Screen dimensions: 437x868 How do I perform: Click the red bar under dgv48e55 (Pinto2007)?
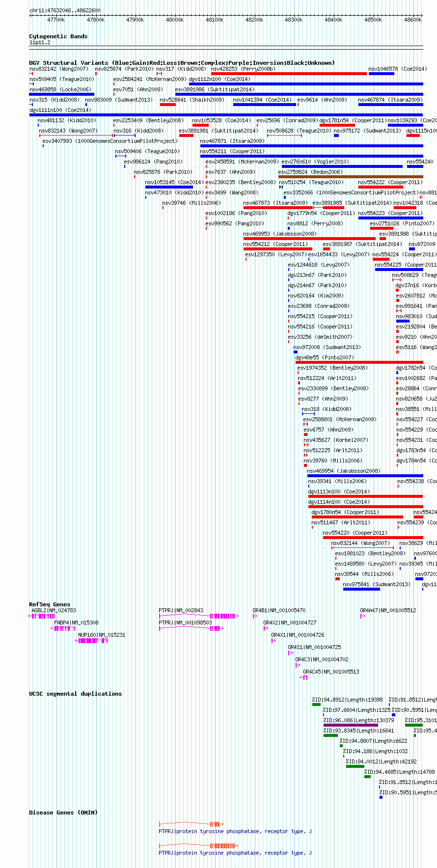tap(359, 362)
